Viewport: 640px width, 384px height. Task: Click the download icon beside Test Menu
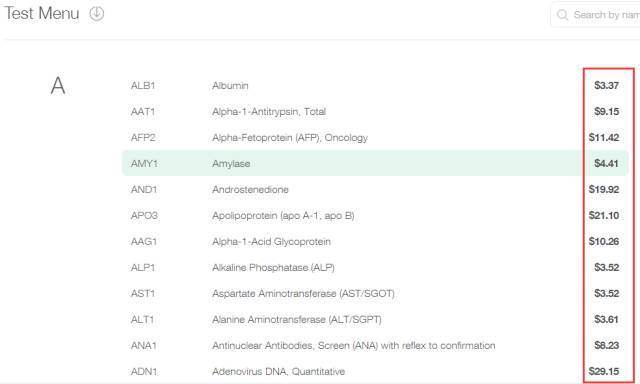(97, 13)
